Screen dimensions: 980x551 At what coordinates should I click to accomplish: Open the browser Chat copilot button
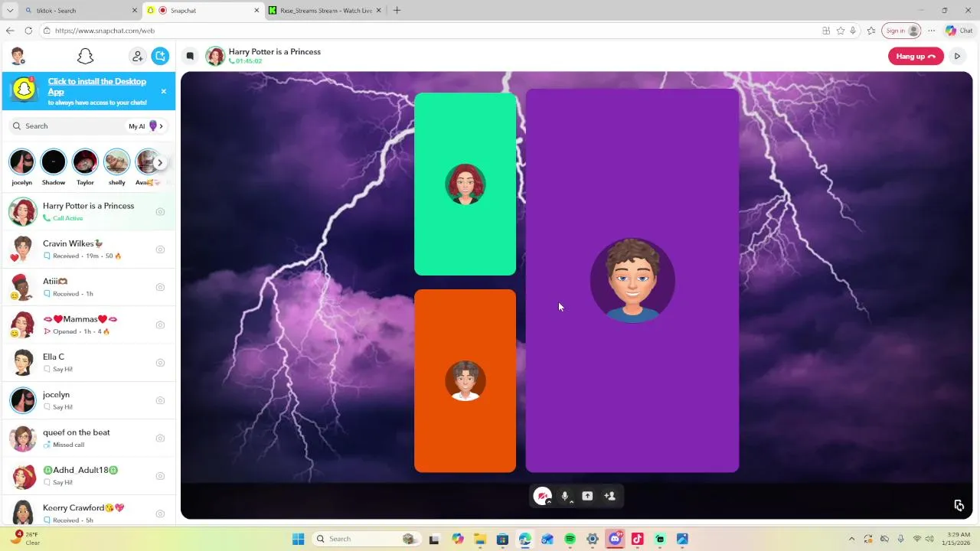(x=959, y=31)
